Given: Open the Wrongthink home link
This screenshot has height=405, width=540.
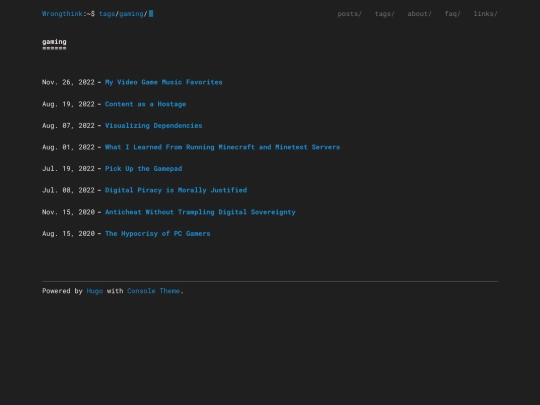Looking at the screenshot, I should coord(62,14).
